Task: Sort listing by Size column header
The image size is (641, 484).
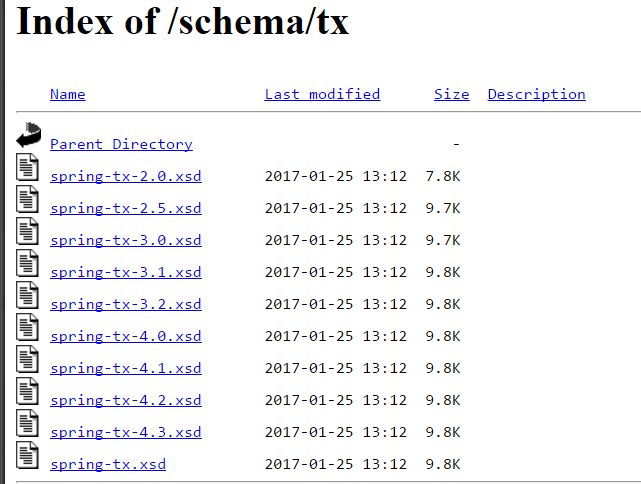Action: (451, 94)
